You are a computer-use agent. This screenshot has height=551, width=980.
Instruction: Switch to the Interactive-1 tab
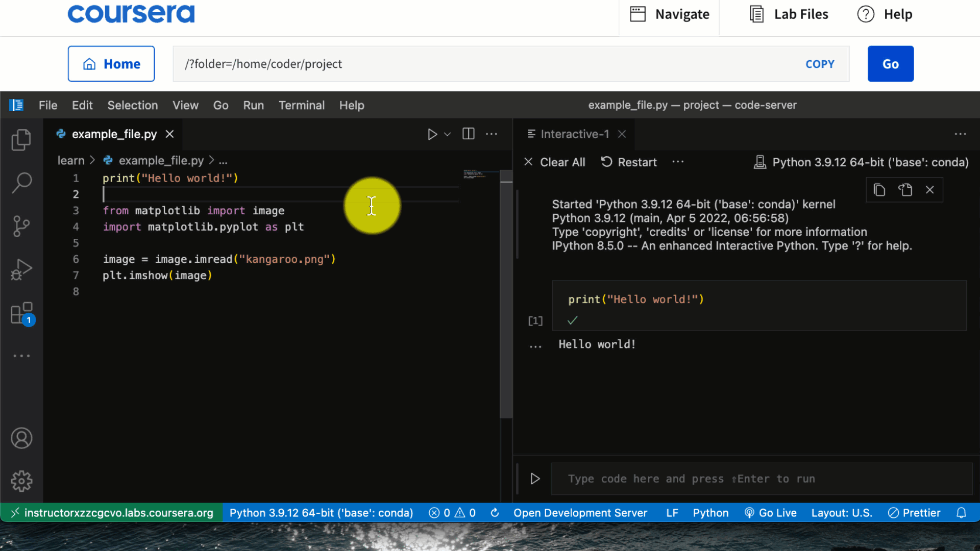(575, 134)
